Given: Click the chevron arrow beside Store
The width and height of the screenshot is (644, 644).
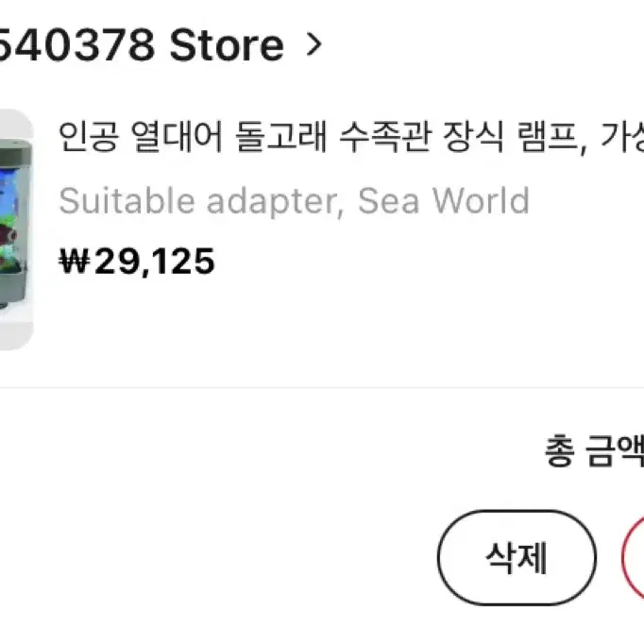Looking at the screenshot, I should point(314,44).
